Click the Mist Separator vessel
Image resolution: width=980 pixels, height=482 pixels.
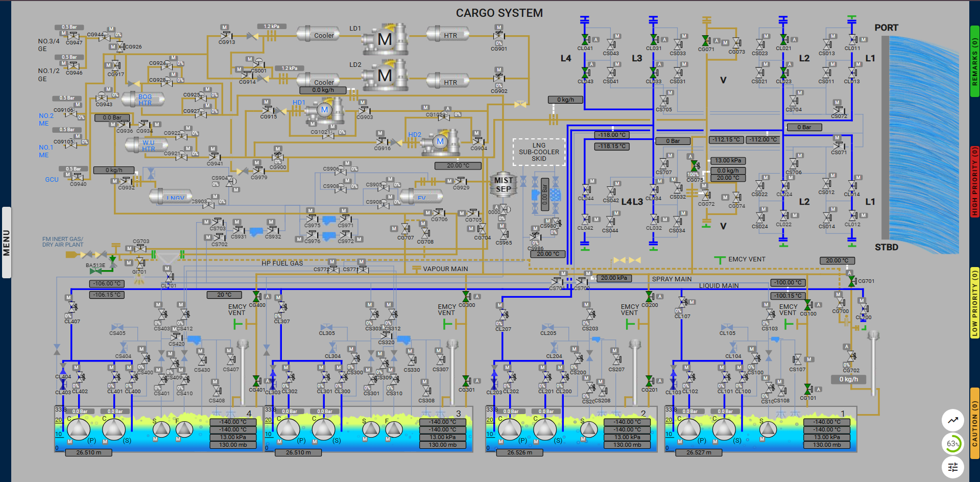(x=503, y=185)
